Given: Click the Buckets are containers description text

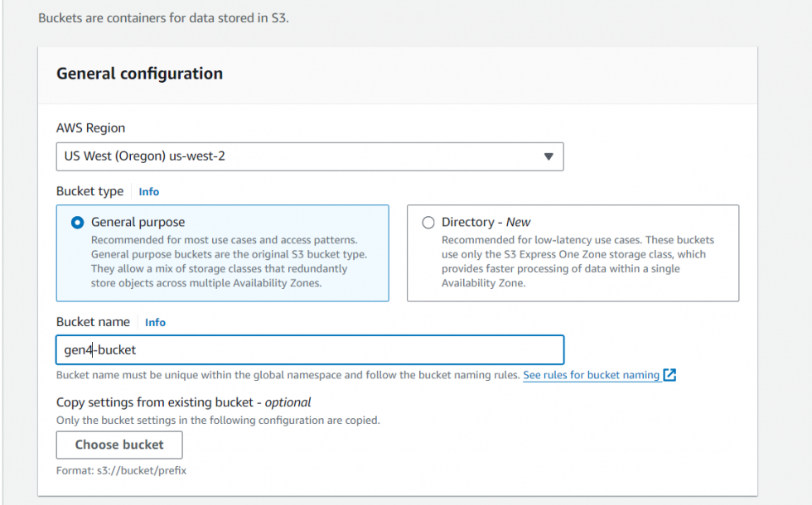Looking at the screenshot, I should tap(163, 17).
